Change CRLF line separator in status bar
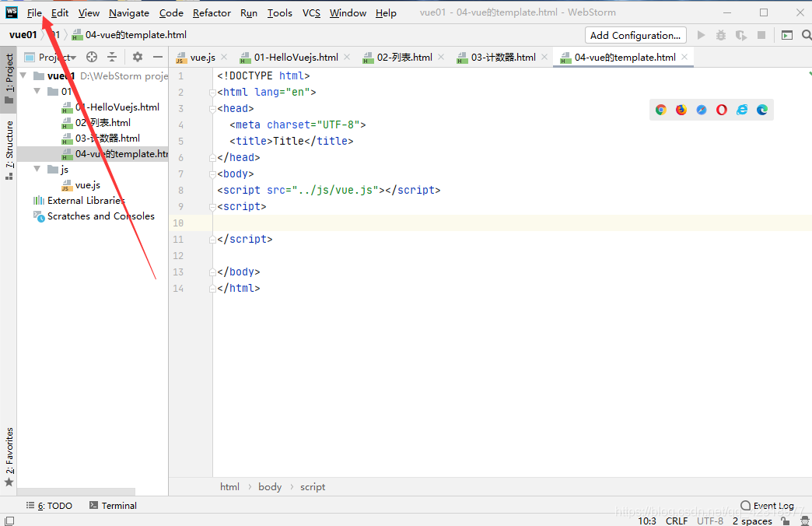812x526 pixels. (677, 521)
